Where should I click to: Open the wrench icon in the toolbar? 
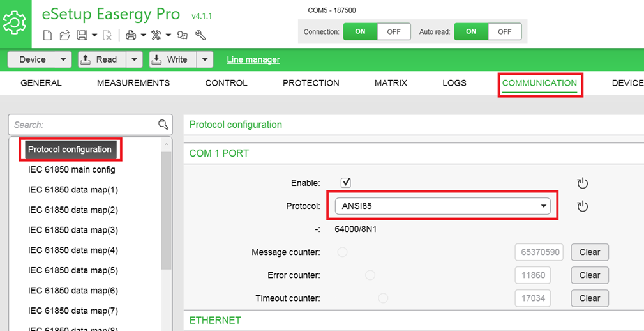(200, 35)
